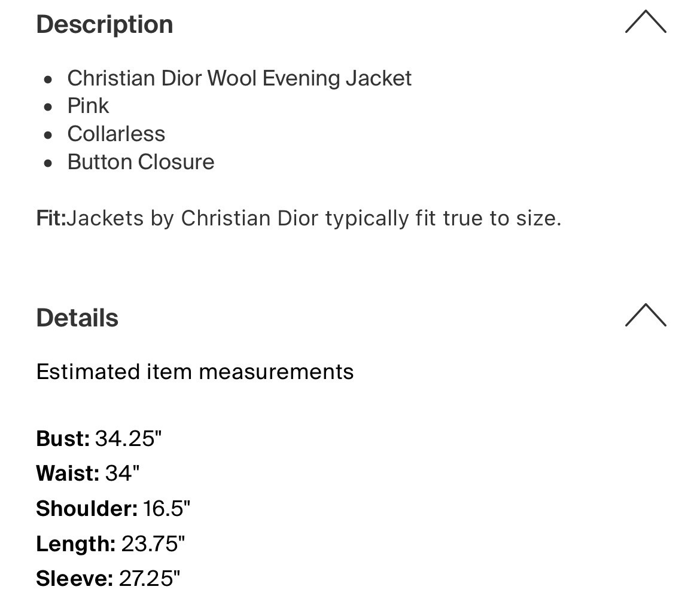The width and height of the screenshot is (700, 614).
Task: Click the Waist 34" measurement
Action: 87,473
